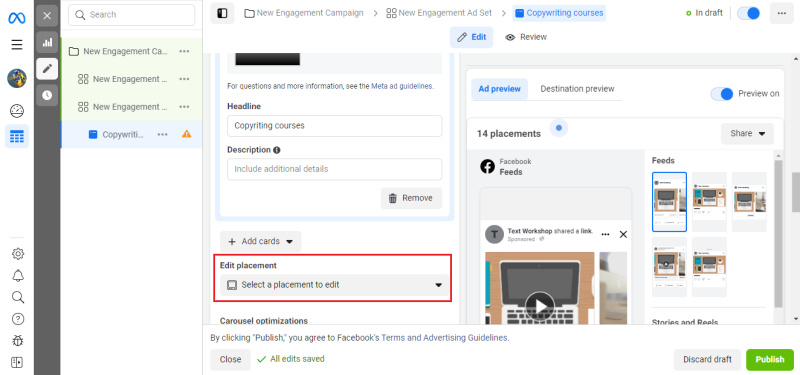This screenshot has width=800, height=375.
Task: Select the first Feeds placement thumbnail
Action: point(669,202)
